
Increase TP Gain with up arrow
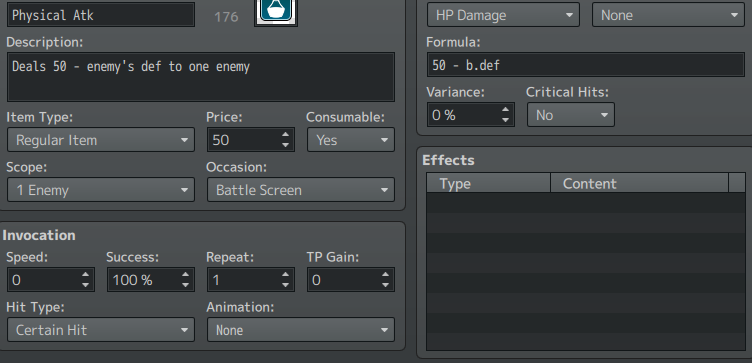click(386, 275)
